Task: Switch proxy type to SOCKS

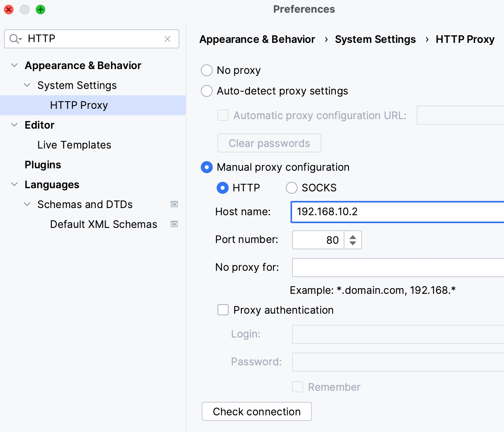Action: pos(292,188)
